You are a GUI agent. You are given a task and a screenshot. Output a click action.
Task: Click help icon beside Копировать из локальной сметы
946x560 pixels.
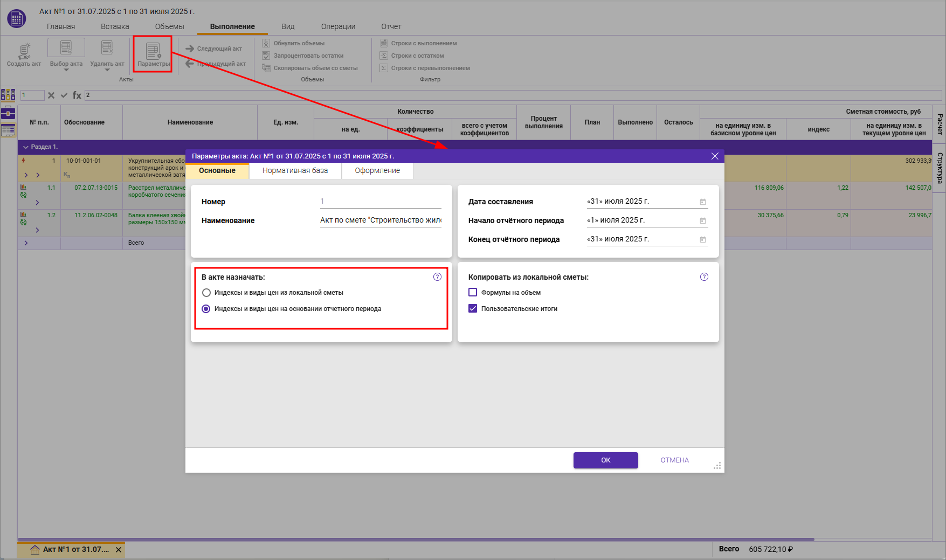pyautogui.click(x=704, y=277)
